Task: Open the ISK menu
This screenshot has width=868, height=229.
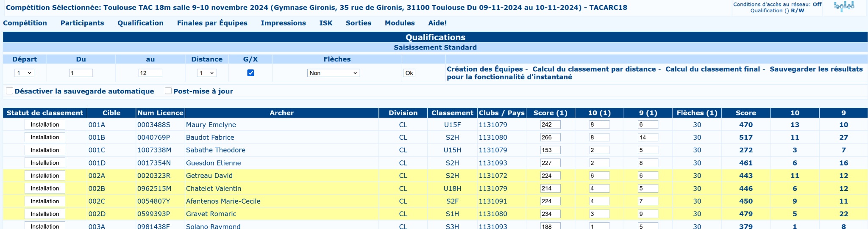Action: click(325, 23)
